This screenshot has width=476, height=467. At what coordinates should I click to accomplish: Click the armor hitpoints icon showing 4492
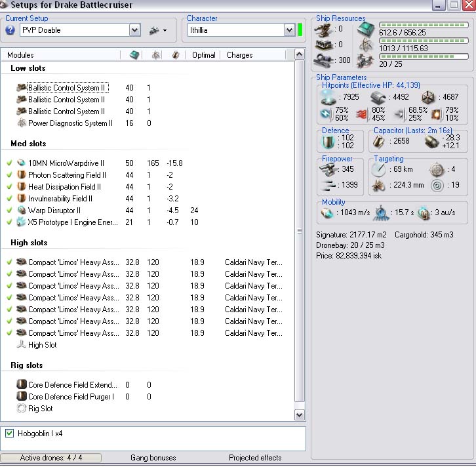[378, 98]
